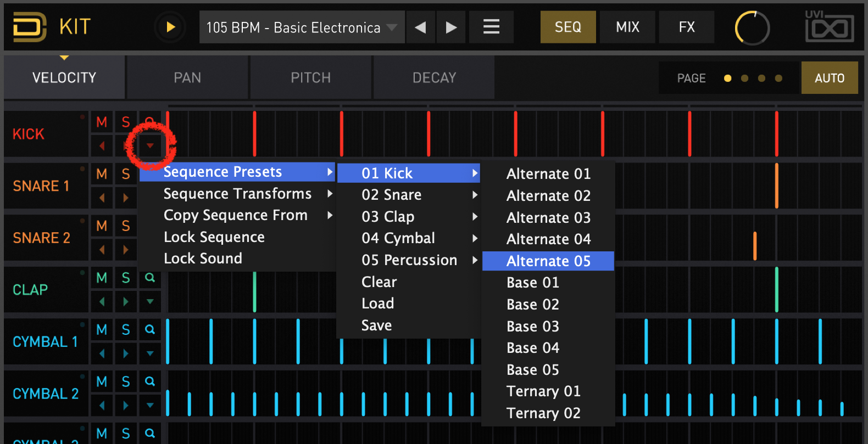Mute the CLAP track
The width and height of the screenshot is (868, 444).
[102, 278]
